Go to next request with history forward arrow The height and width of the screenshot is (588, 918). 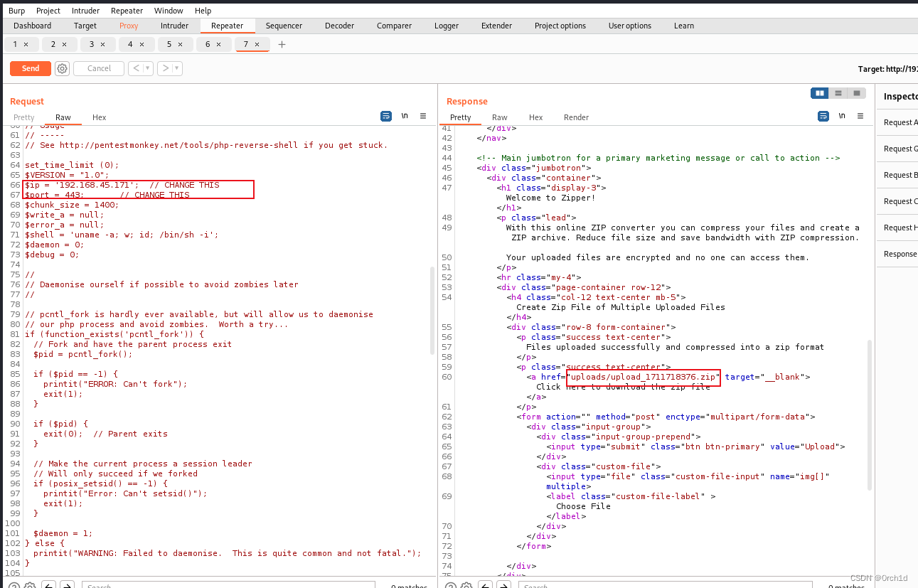(165, 68)
